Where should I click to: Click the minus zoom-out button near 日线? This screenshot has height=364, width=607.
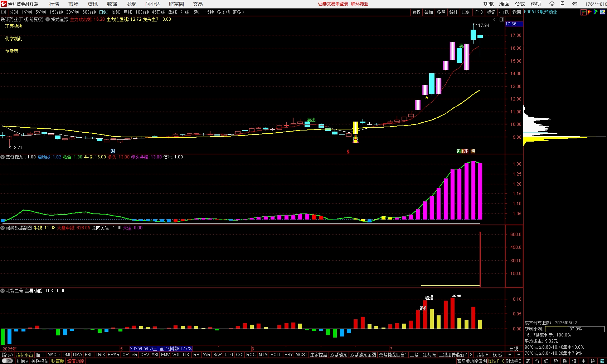pos(519,355)
